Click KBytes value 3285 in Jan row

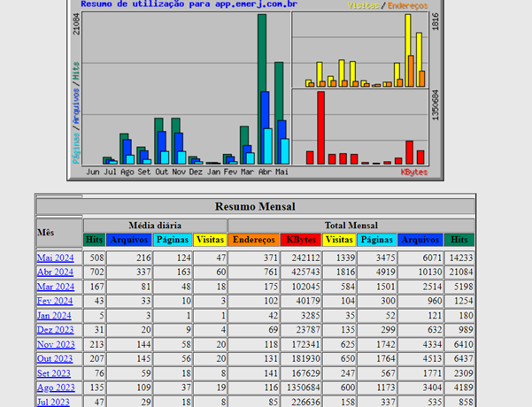311,315
